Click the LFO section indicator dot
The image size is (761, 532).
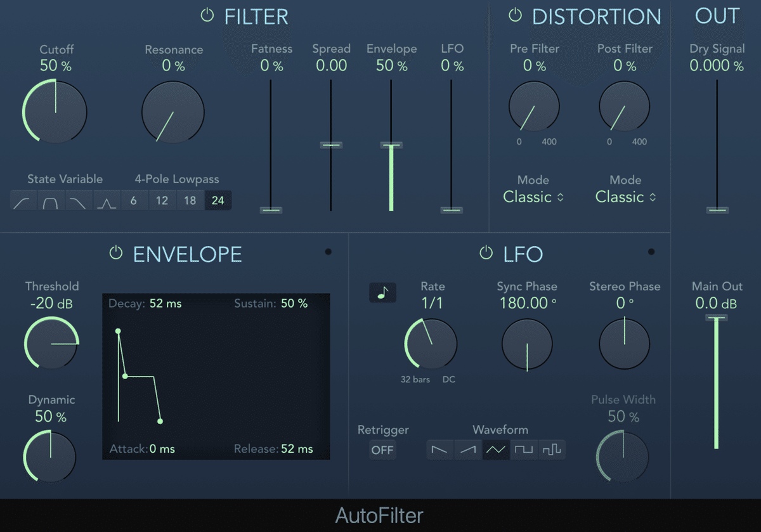click(651, 252)
